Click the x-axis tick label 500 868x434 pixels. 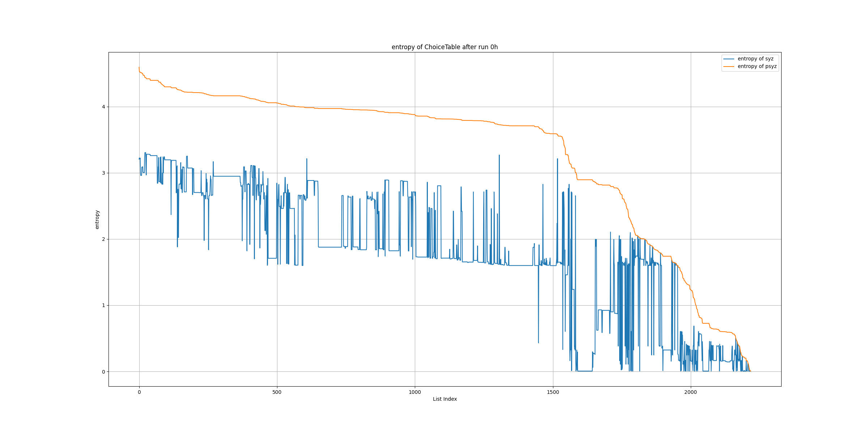pyautogui.click(x=277, y=392)
